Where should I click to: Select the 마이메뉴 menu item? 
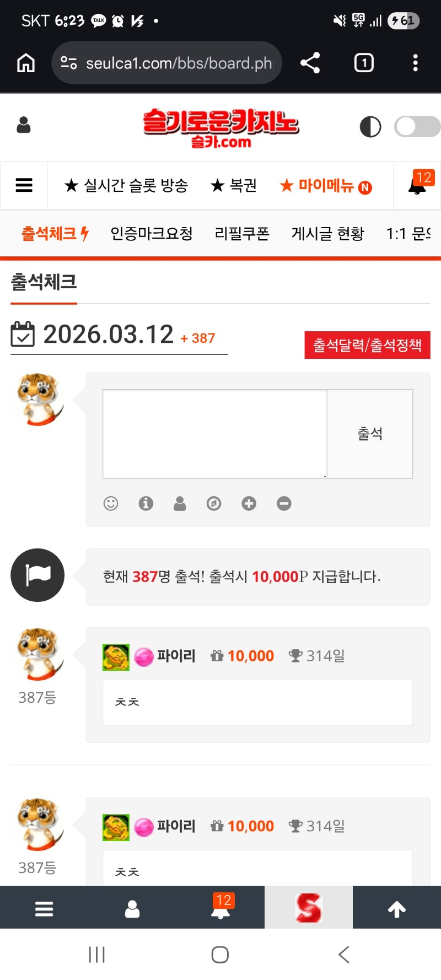click(326, 186)
